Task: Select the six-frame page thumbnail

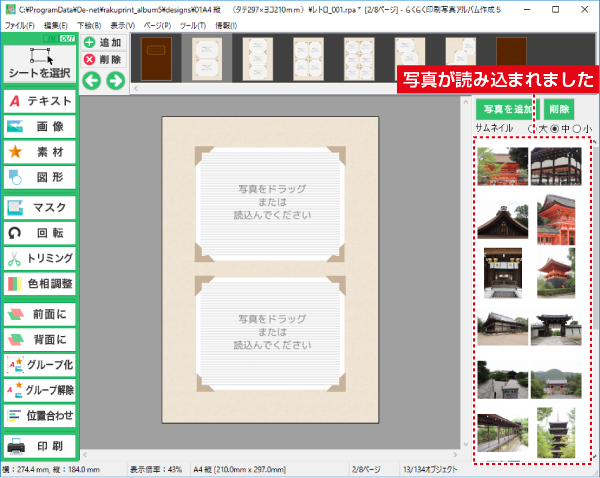Action: pyautogui.click(x=359, y=59)
